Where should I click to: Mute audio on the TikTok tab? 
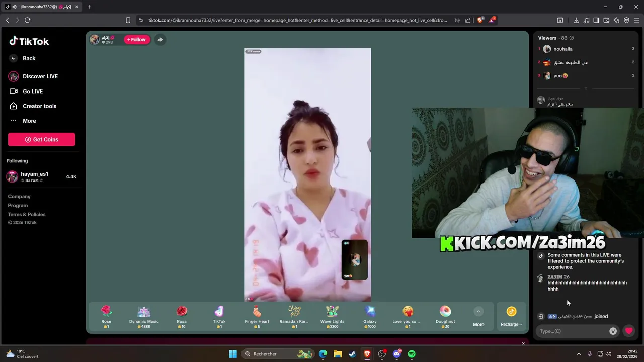tap(14, 7)
